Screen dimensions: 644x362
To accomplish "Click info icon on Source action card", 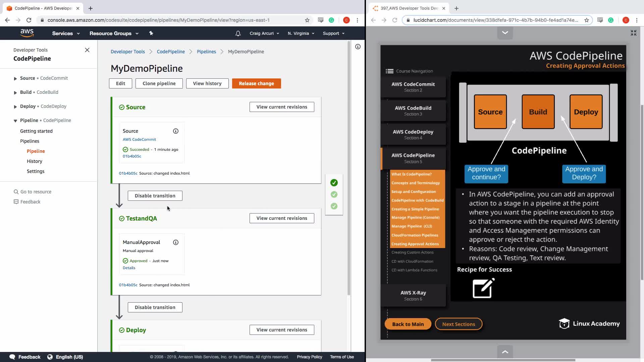I will (176, 131).
